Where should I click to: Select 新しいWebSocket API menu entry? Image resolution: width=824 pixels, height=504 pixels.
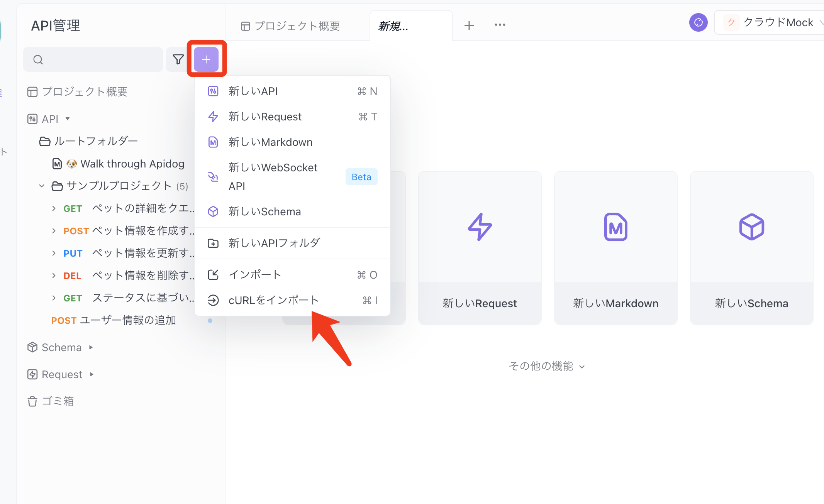pos(273,177)
